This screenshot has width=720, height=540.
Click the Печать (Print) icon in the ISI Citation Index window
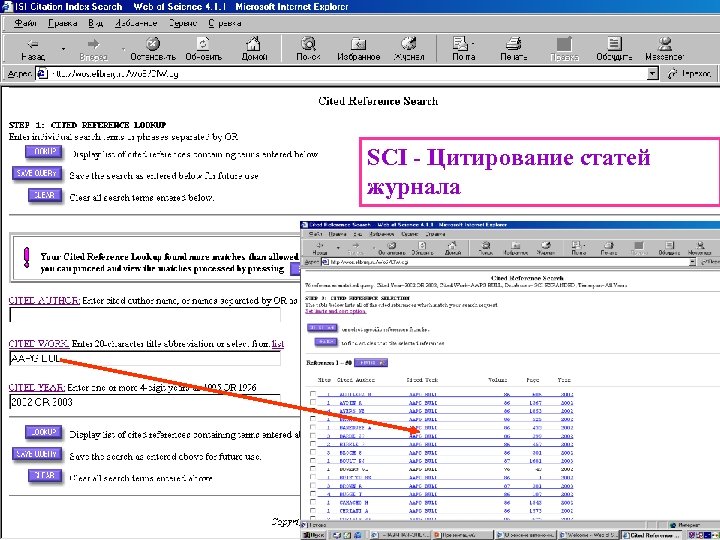tap(513, 44)
